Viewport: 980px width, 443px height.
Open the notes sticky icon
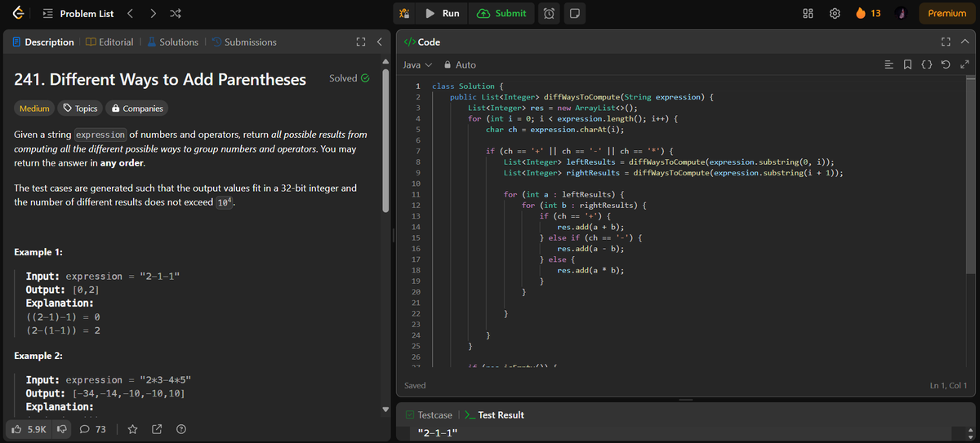574,14
